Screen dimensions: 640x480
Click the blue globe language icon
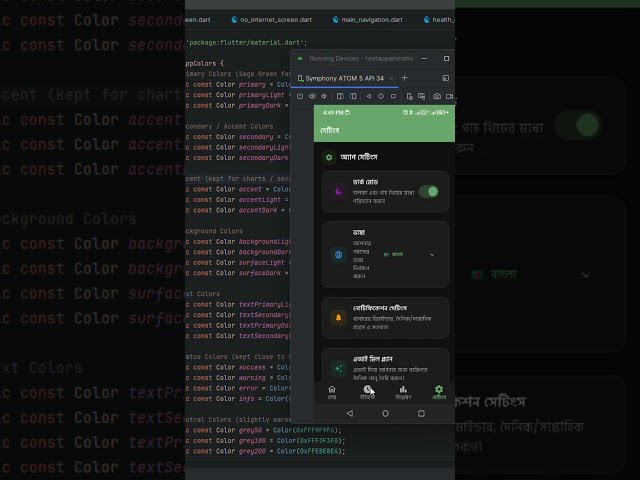(338, 255)
